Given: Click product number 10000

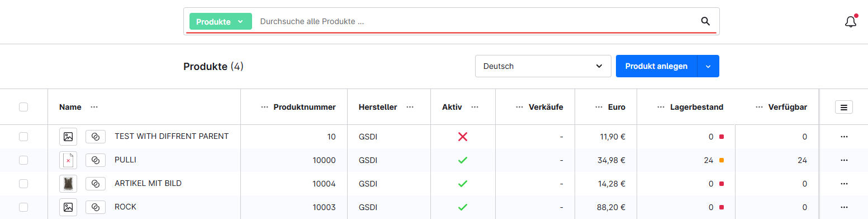Looking at the screenshot, I should pos(324,160).
